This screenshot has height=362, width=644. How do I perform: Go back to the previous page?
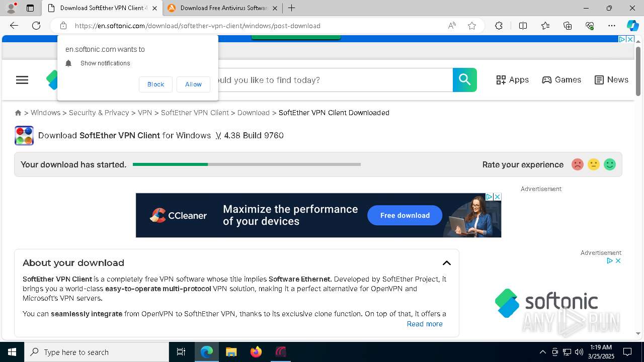(14, 26)
